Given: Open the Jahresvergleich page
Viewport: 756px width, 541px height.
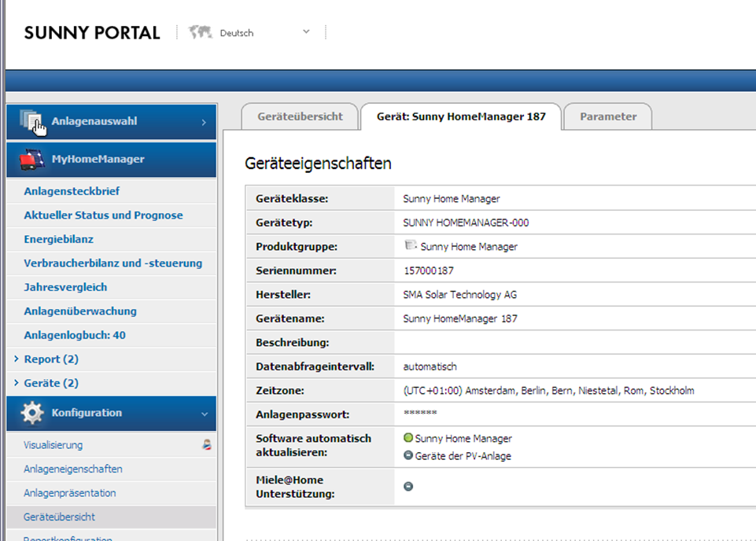Looking at the screenshot, I should point(65,287).
